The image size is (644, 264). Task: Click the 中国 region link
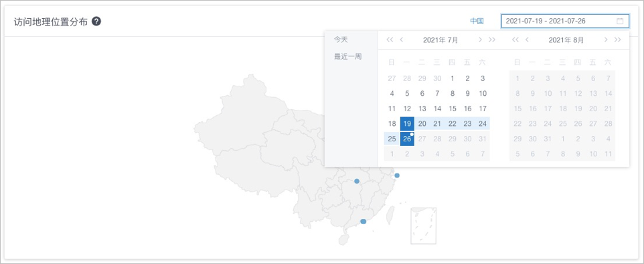click(477, 21)
